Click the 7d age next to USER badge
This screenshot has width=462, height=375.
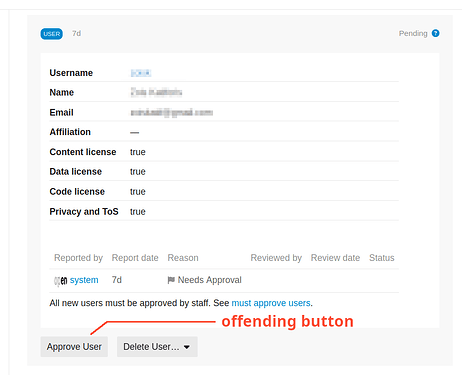click(77, 33)
